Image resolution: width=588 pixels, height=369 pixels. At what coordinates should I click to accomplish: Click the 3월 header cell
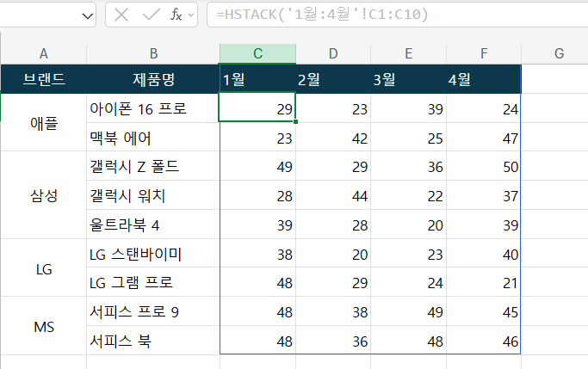click(x=408, y=79)
